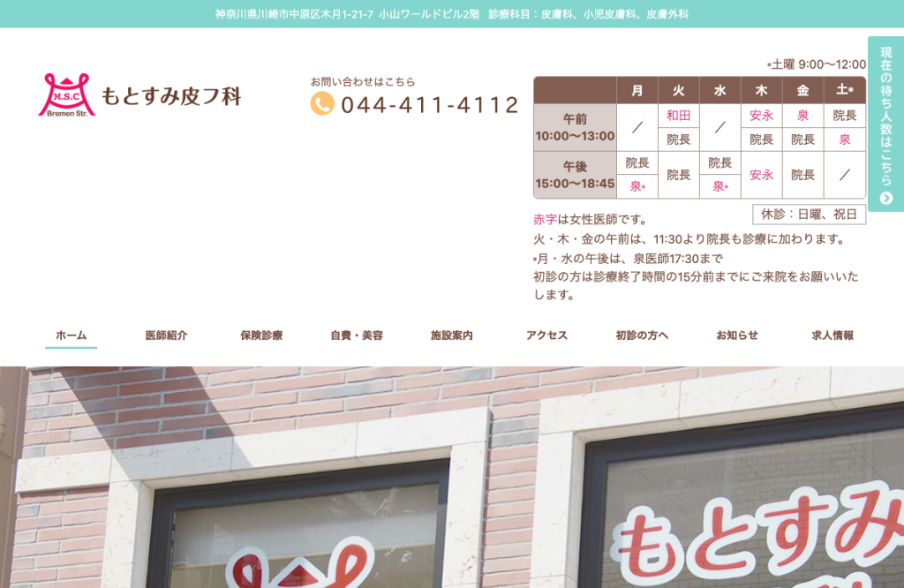Click the 土 column header in schedule
Viewport: 904px width, 588px height.
pyautogui.click(x=845, y=90)
